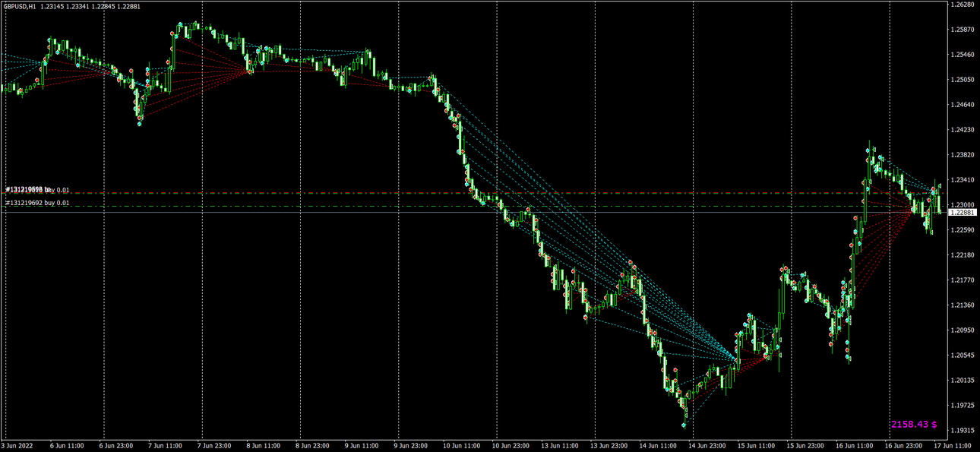Click the GBPUSD,H1 chart title text
This screenshot has width=980, height=452.
pos(19,6)
